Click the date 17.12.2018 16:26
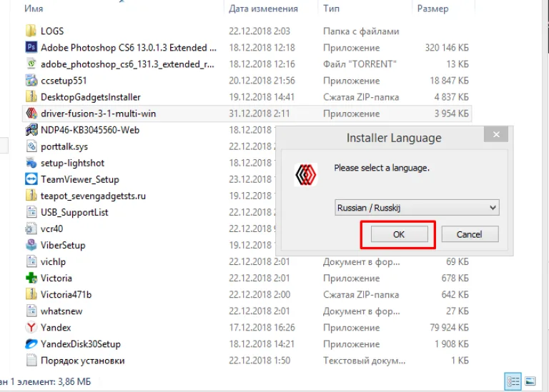549x392 pixels. click(x=262, y=328)
